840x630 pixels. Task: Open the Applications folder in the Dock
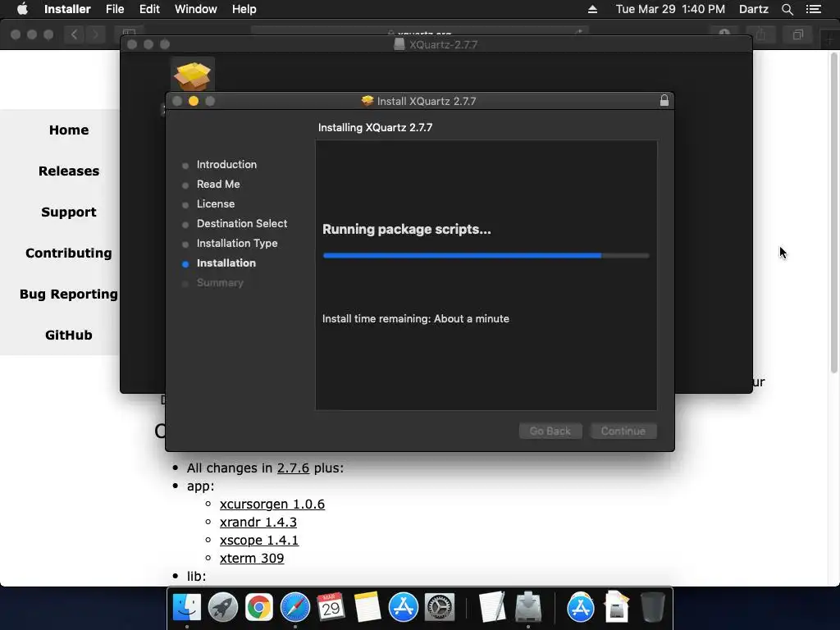(x=580, y=607)
